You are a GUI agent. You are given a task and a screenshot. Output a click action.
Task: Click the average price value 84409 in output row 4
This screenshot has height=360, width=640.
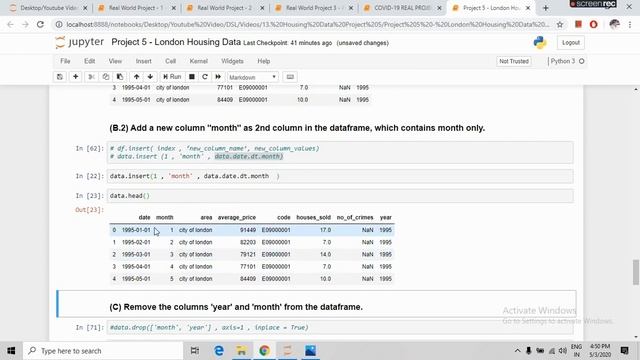click(248, 279)
